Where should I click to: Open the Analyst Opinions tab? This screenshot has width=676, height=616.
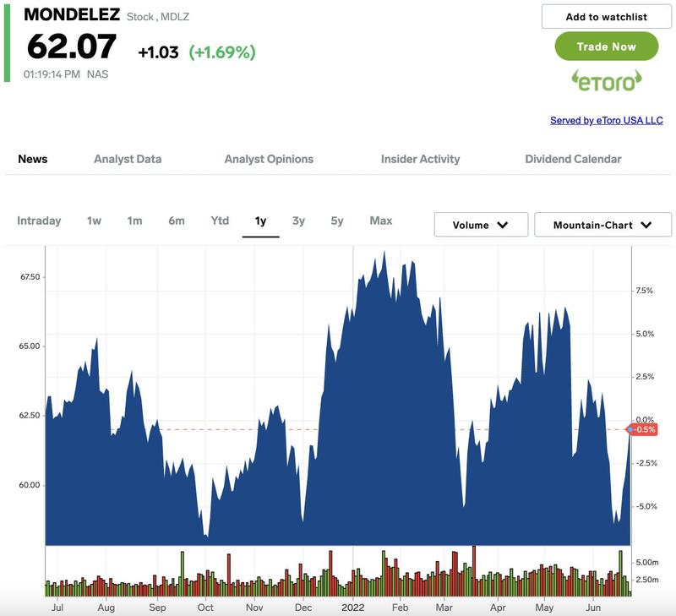pos(269,159)
